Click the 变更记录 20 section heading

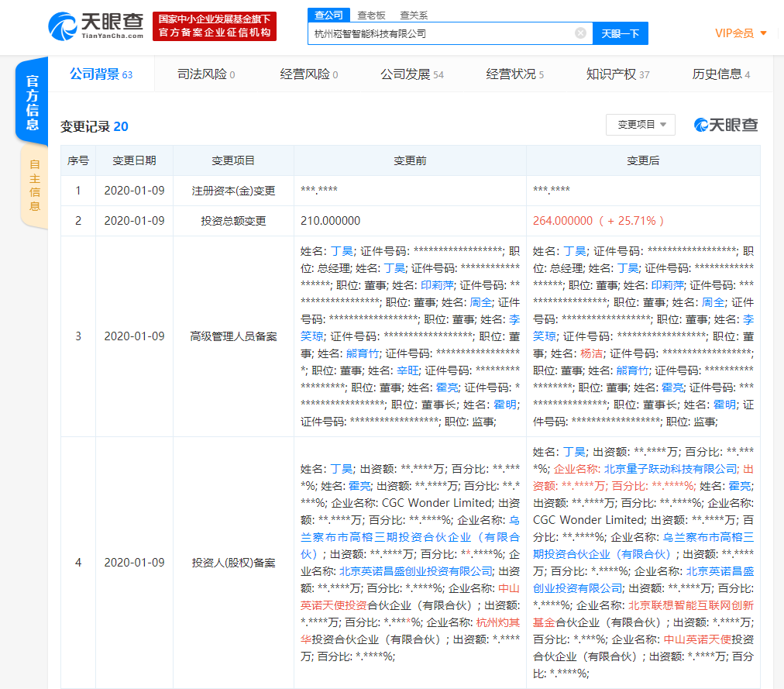94,126
